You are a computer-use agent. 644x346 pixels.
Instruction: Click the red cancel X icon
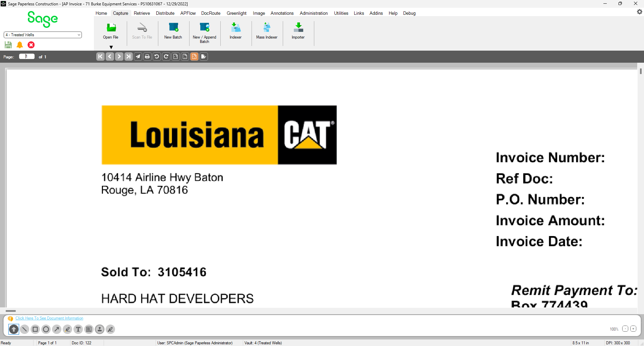[31, 45]
